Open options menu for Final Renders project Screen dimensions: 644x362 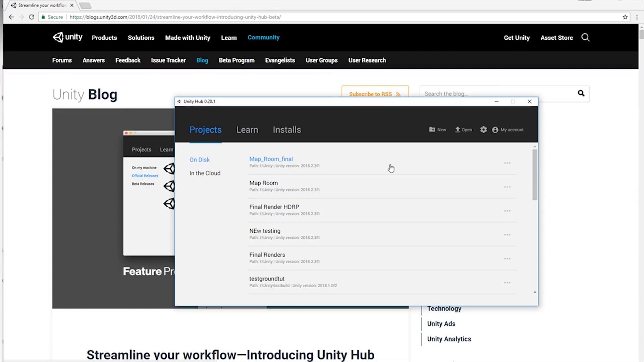click(x=507, y=259)
